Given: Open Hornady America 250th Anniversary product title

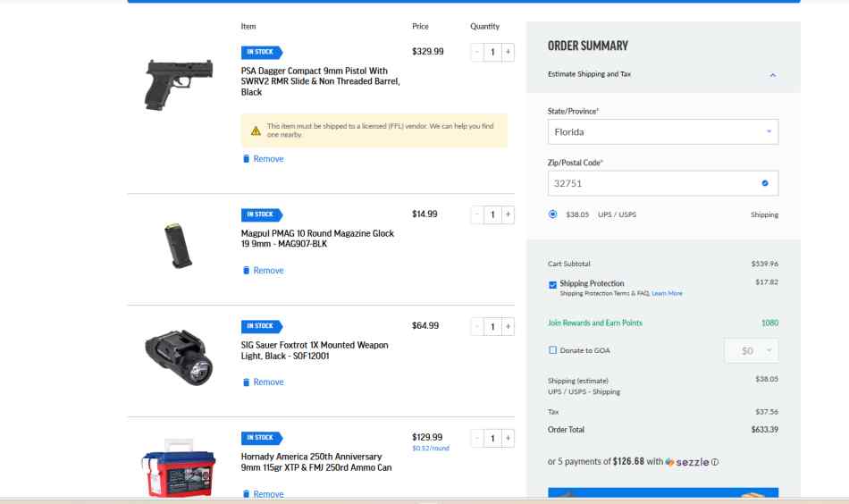Looking at the screenshot, I should click(x=316, y=462).
